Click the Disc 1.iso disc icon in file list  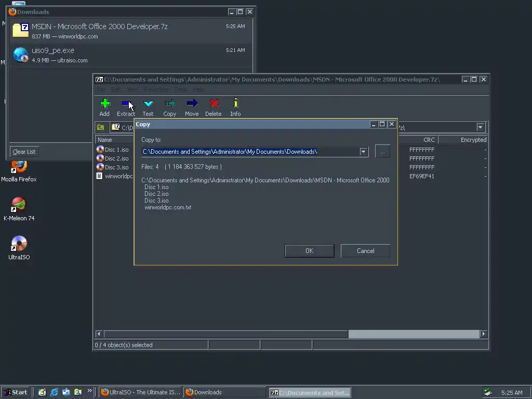pyautogui.click(x=100, y=149)
